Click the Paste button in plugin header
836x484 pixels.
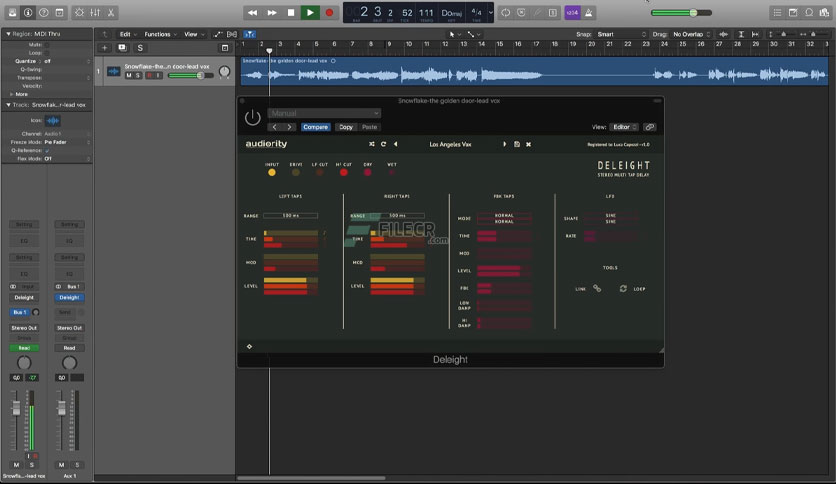point(369,127)
